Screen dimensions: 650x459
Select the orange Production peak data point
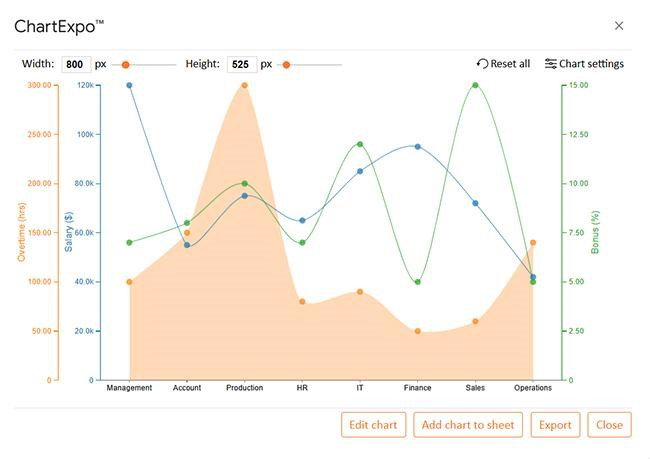244,85
